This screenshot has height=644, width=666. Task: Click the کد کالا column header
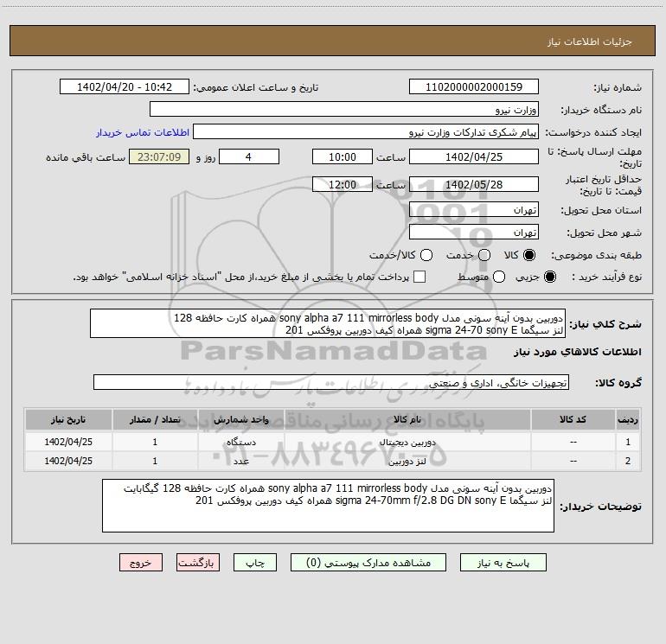573,420
